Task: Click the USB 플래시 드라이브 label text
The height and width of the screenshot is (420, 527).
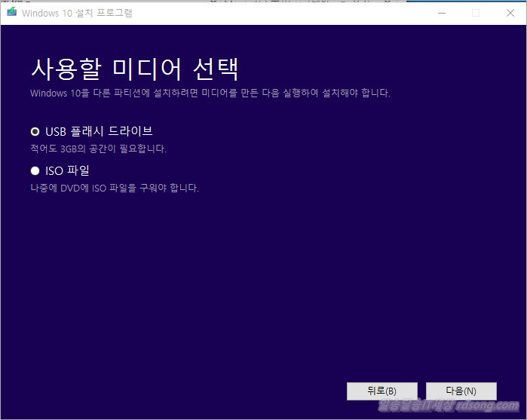Action: pos(99,131)
